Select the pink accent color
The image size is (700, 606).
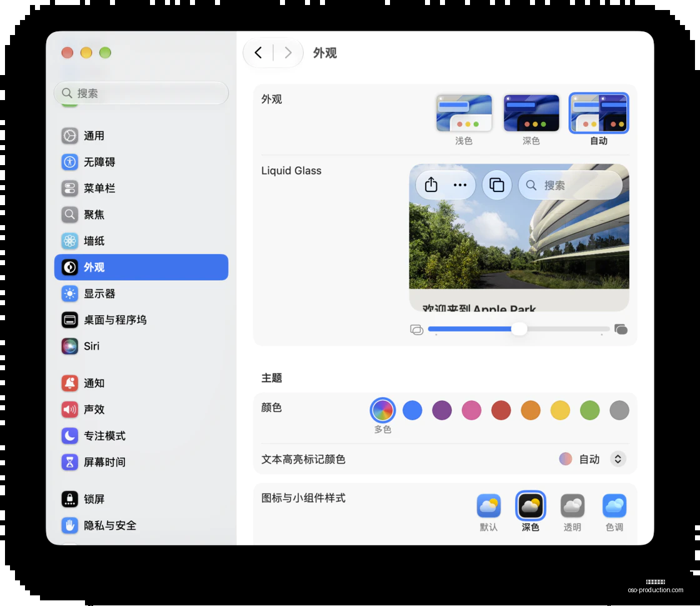click(x=471, y=410)
